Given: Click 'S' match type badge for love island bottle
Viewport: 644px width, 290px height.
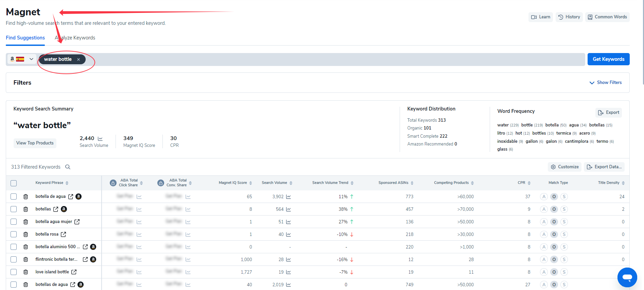Looking at the screenshot, I should pos(564,272).
